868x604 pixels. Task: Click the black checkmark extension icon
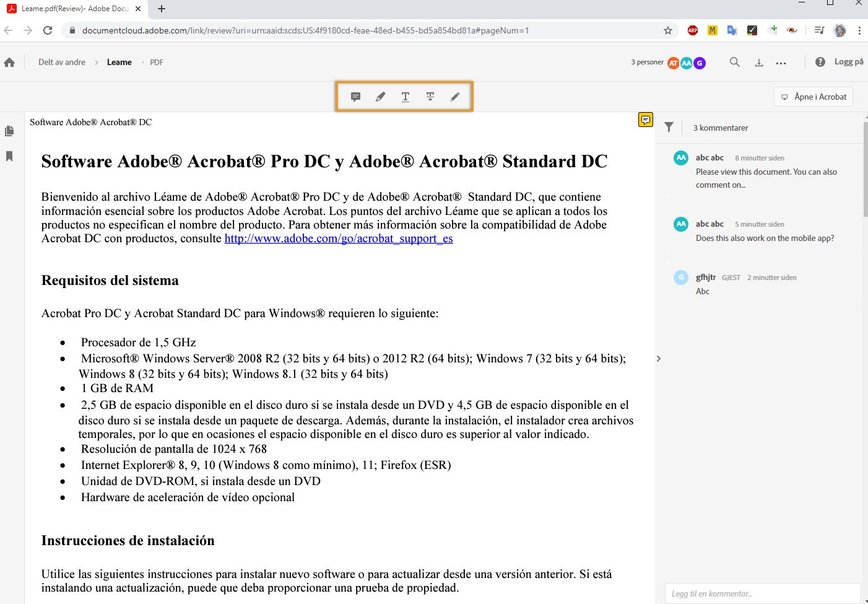[x=752, y=30]
